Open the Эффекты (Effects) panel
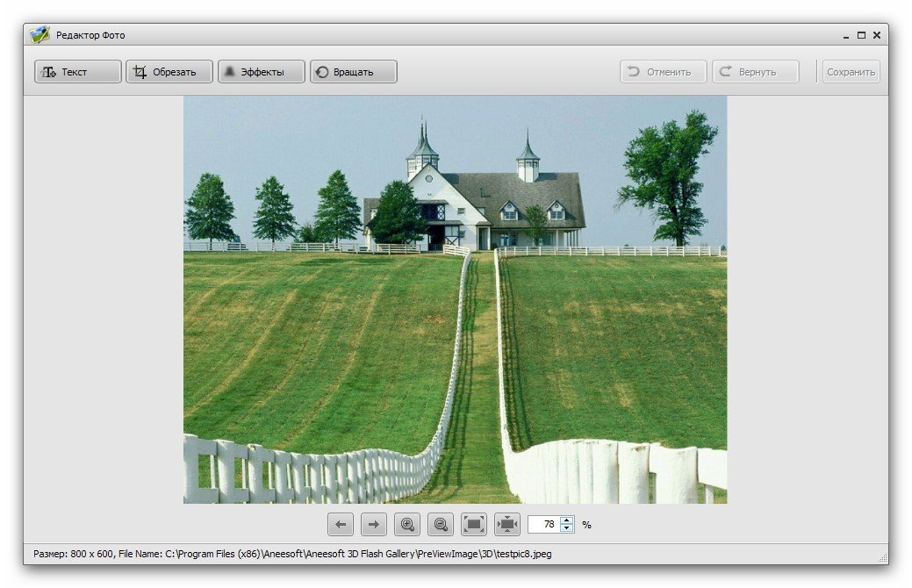912x588 pixels. (262, 72)
